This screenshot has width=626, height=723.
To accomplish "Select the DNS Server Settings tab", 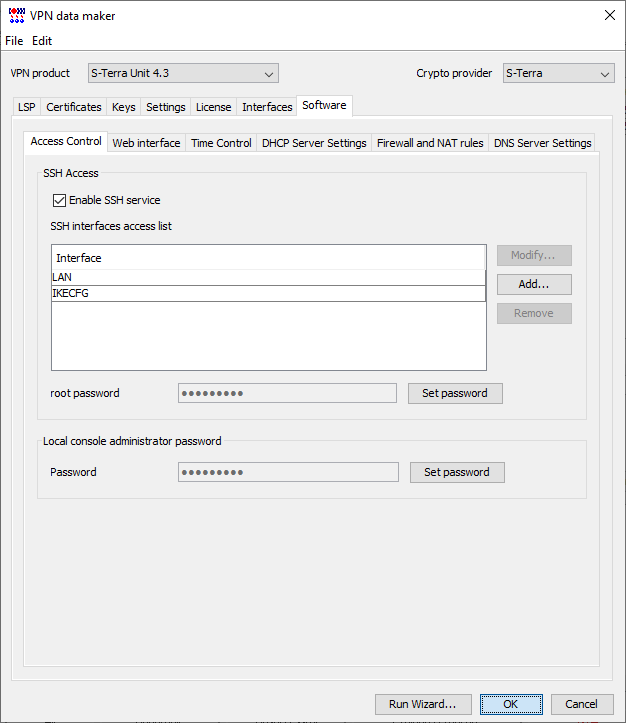I will pos(542,143).
